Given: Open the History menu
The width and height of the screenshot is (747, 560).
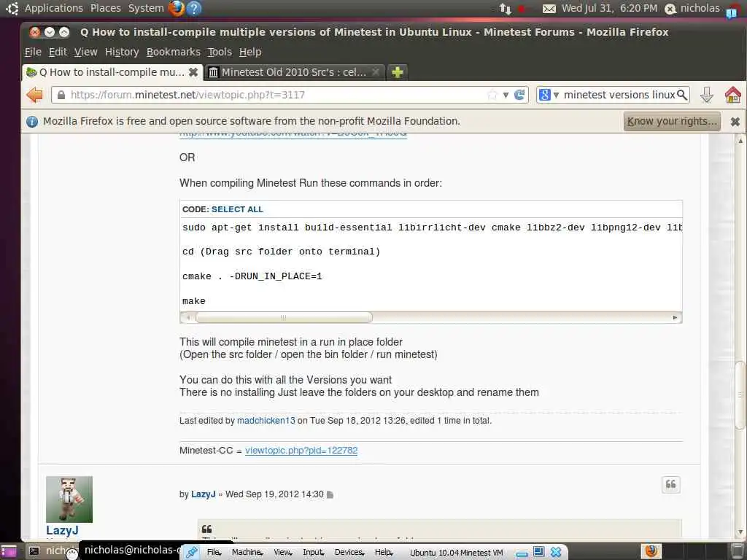Looking at the screenshot, I should (x=122, y=52).
